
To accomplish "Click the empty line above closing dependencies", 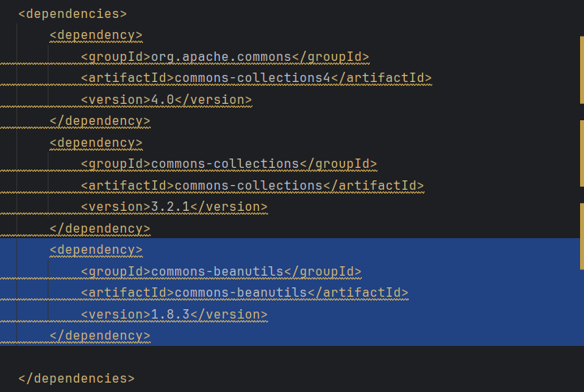I will (235, 357).
